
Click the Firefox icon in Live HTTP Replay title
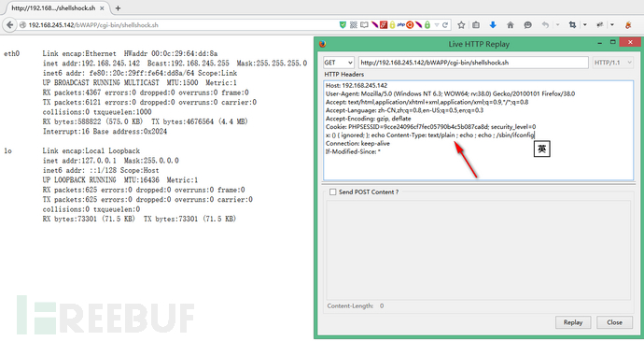coord(322,44)
